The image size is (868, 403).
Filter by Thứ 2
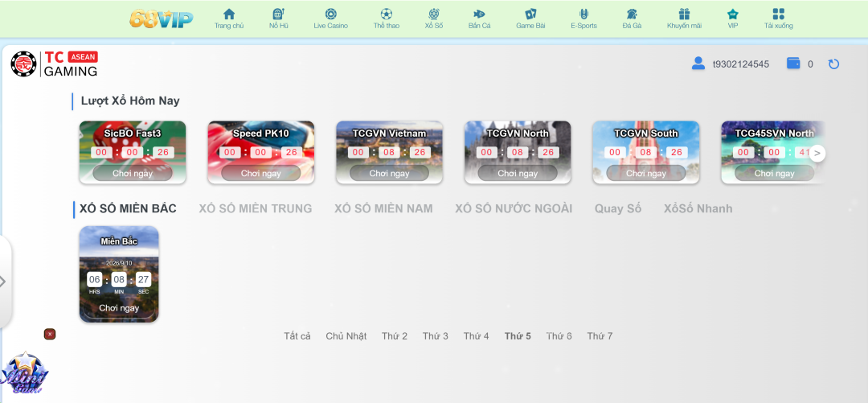(x=394, y=336)
